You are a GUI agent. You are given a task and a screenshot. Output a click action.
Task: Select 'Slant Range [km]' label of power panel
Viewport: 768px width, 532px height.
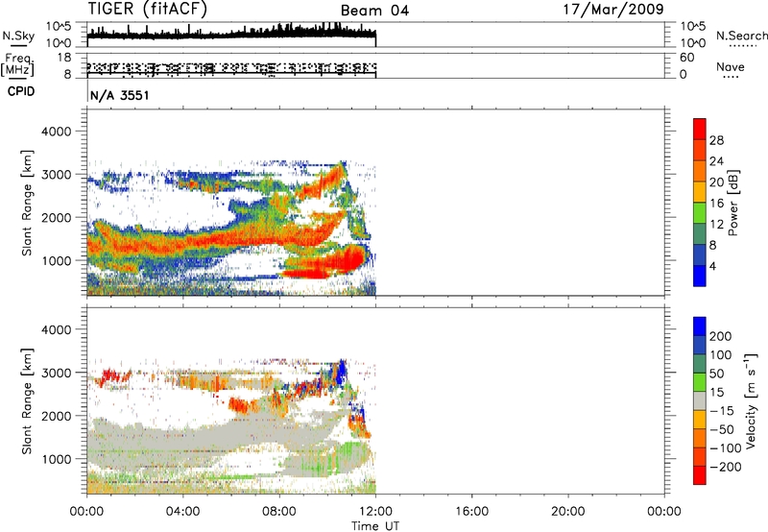tap(27, 203)
